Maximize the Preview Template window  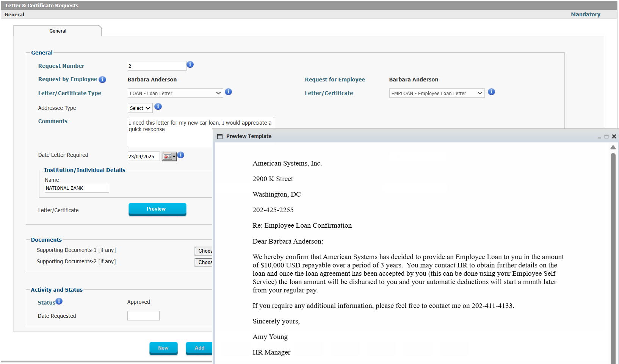click(606, 136)
